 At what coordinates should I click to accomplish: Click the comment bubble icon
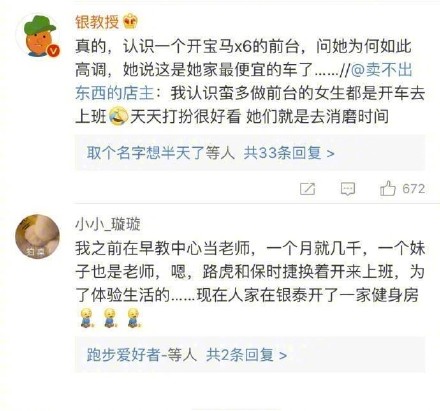click(348, 189)
